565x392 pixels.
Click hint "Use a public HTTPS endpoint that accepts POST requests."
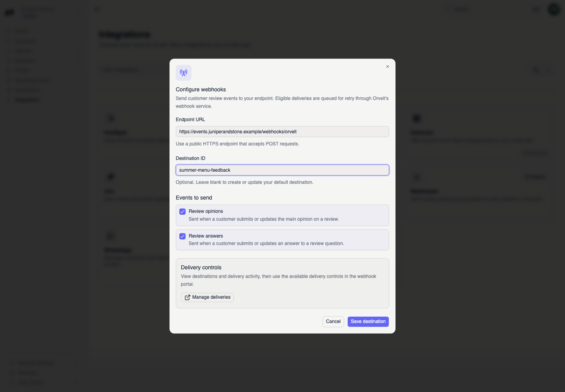237,144
